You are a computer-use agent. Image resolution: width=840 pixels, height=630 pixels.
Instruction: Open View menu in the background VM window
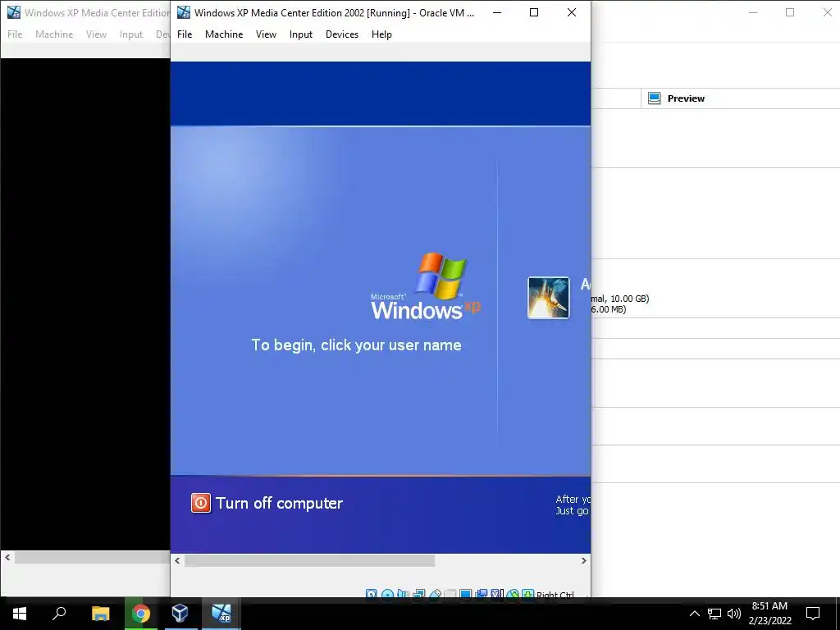[x=96, y=34]
